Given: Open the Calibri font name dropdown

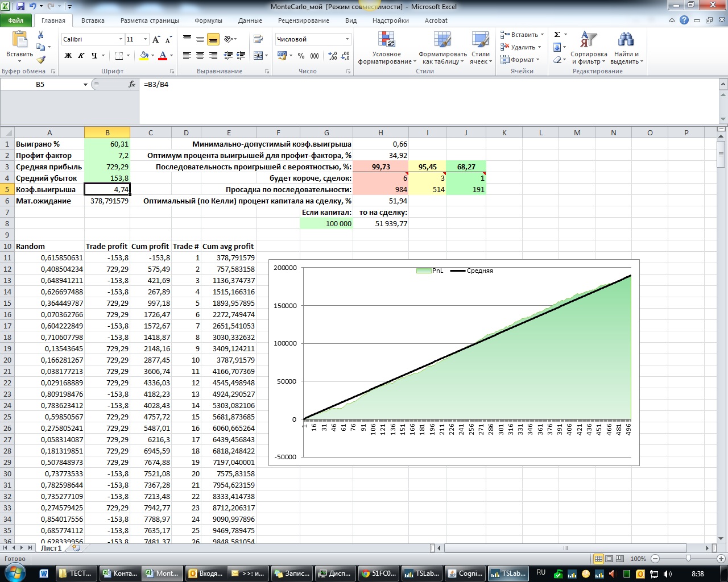Looking at the screenshot, I should pyautogui.click(x=121, y=39).
